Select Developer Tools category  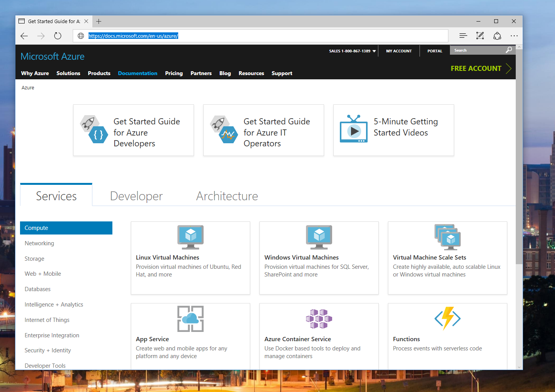pyautogui.click(x=45, y=366)
